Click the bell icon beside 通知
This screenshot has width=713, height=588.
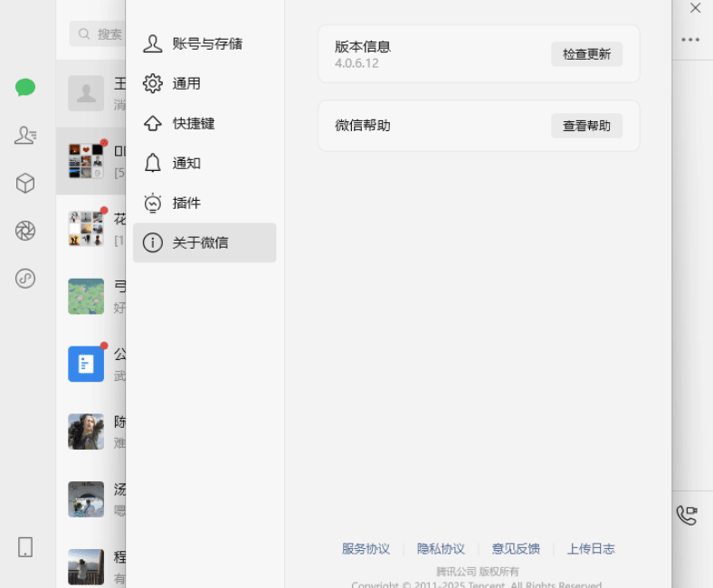153,163
